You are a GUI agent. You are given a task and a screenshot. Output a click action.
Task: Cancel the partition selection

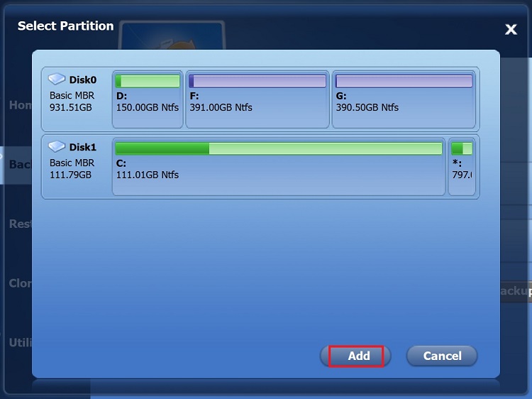(x=442, y=356)
